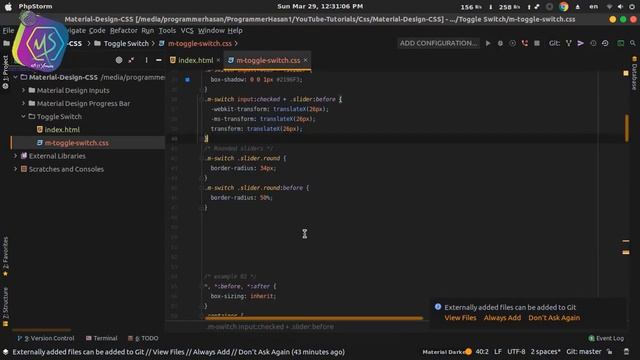Click the Git commit arrow icon
The width and height of the screenshot is (640, 360).
pos(580,43)
